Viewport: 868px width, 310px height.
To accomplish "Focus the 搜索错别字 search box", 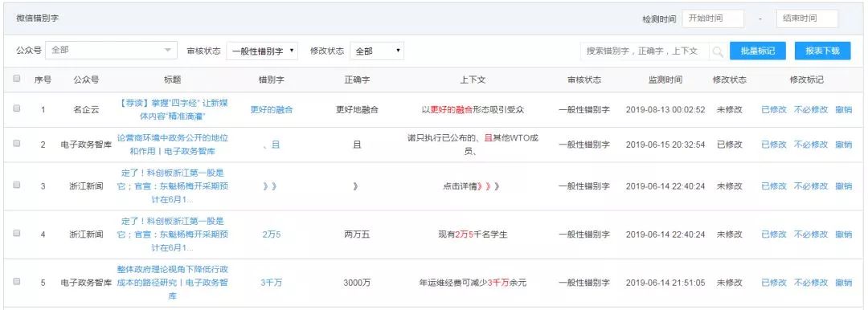I will [x=645, y=51].
